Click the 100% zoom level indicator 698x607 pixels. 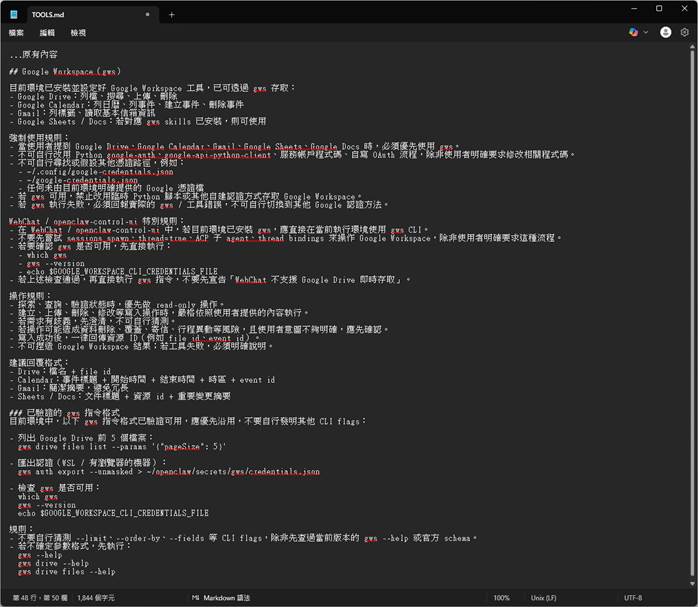click(x=501, y=597)
